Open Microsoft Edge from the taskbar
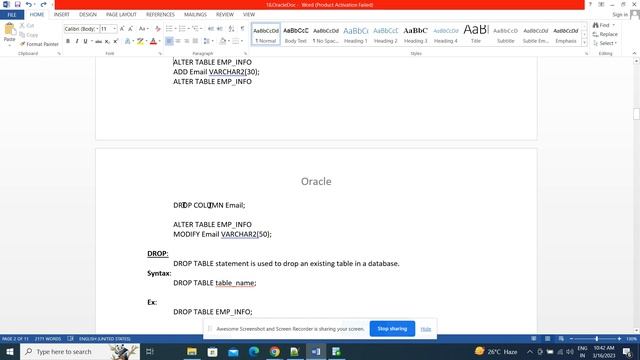The width and height of the screenshot is (640, 360). [x=254, y=351]
